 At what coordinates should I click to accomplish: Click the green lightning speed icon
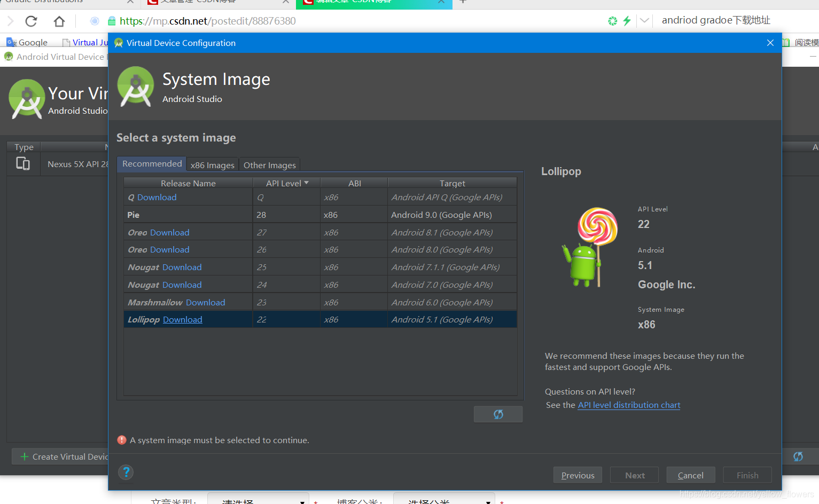tap(627, 21)
